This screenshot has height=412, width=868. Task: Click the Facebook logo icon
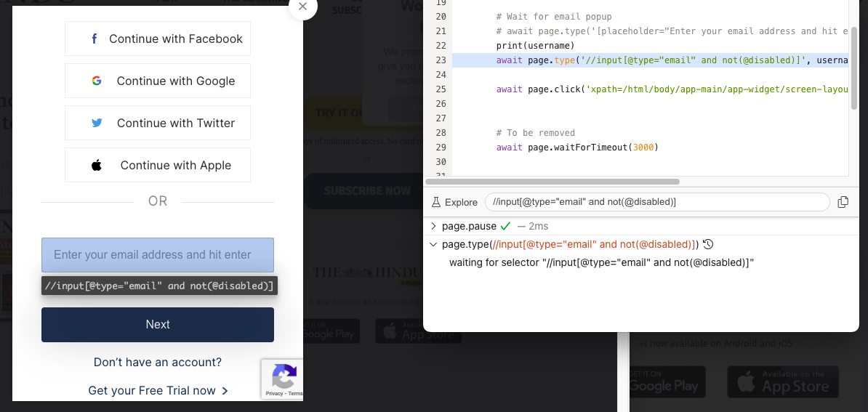(x=95, y=39)
